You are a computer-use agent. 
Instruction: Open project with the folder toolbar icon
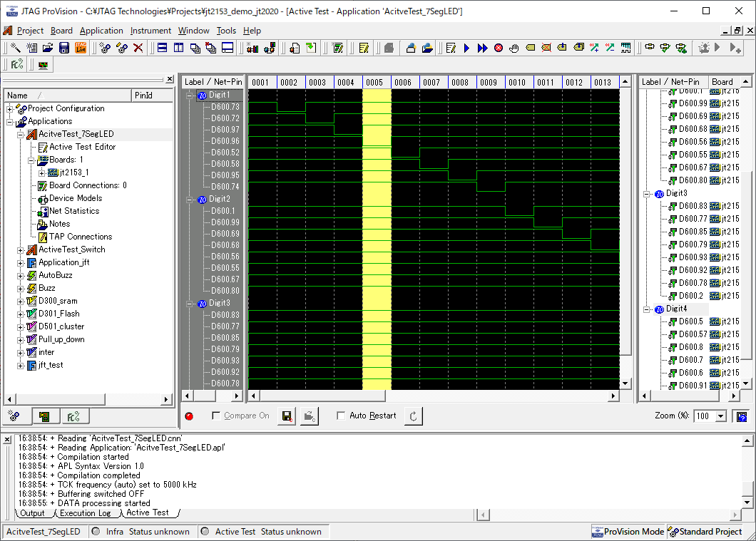tap(48, 48)
